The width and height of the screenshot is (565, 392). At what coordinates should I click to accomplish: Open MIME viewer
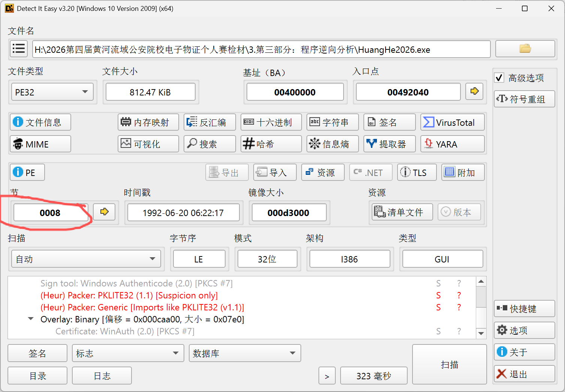click(x=40, y=144)
